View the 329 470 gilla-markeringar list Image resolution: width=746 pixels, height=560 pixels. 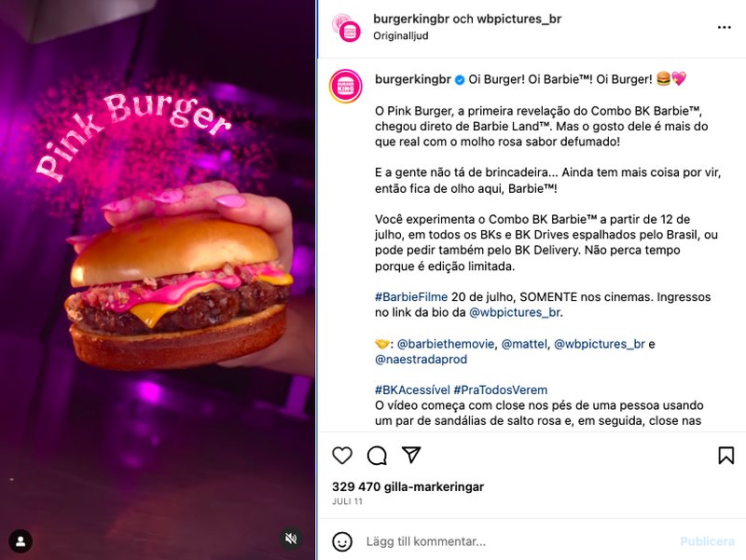(408, 486)
